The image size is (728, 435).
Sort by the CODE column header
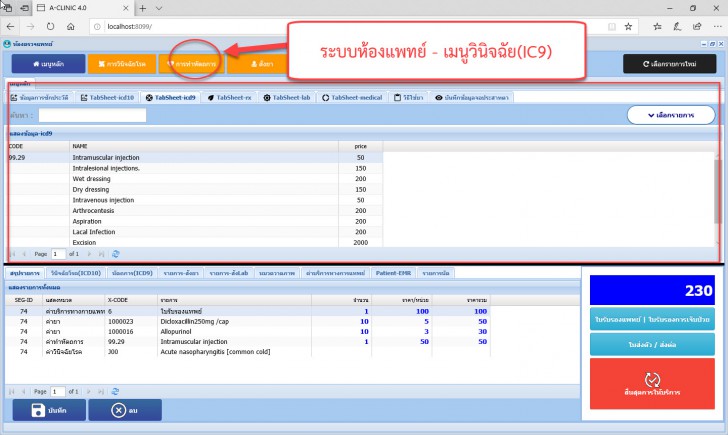39,146
